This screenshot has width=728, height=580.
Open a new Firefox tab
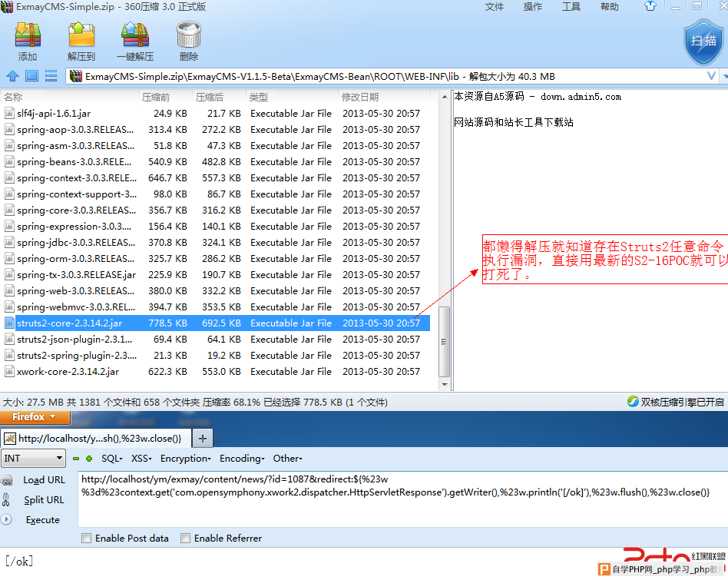(x=203, y=439)
